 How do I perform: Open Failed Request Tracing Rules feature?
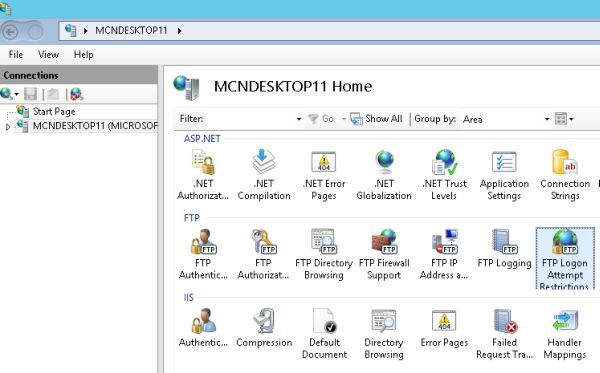coord(504,334)
